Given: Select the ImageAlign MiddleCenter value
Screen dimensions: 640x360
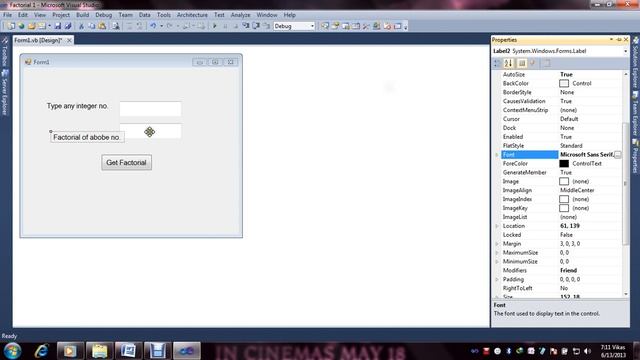Looking at the screenshot, I should click(577, 190).
